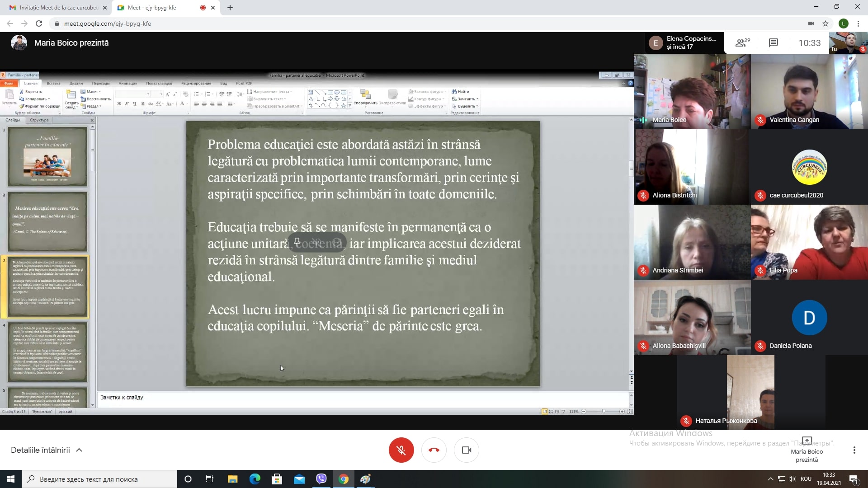The width and height of the screenshot is (868, 488).
Task: Show hidden system tray icons
Action: click(x=770, y=479)
